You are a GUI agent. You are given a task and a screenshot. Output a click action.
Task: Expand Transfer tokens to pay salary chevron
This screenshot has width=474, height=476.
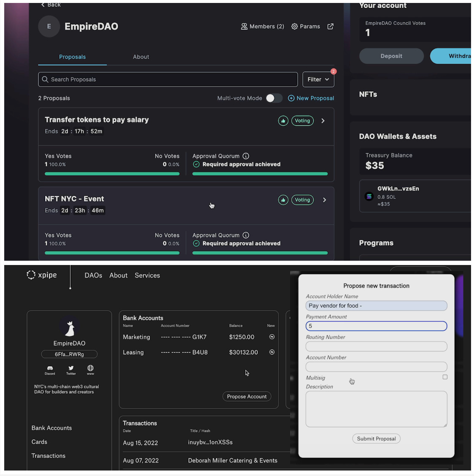323,121
